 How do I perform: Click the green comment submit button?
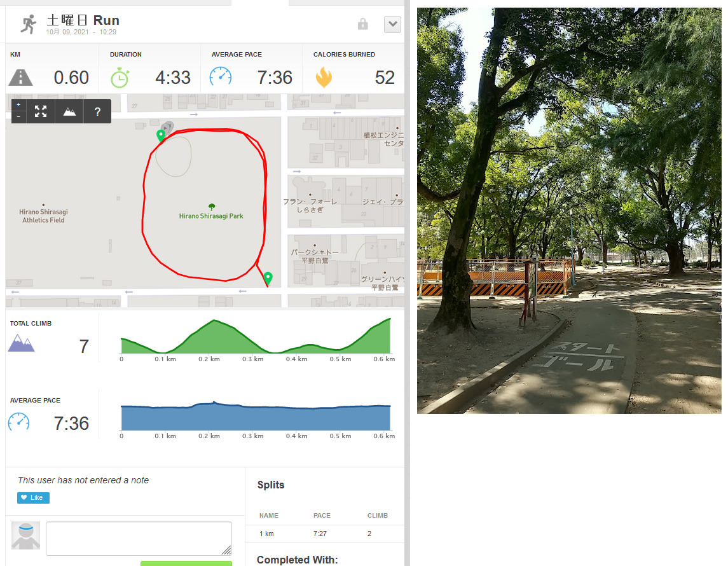coord(186,563)
